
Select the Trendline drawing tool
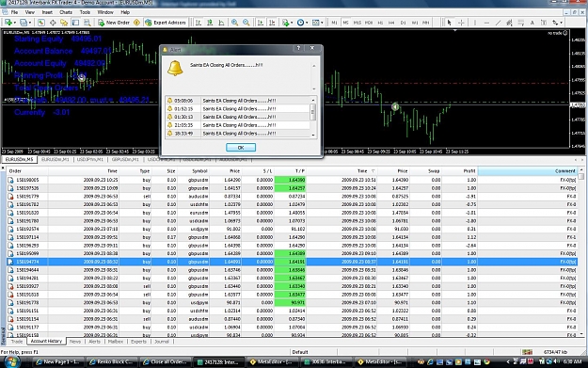tap(498, 23)
